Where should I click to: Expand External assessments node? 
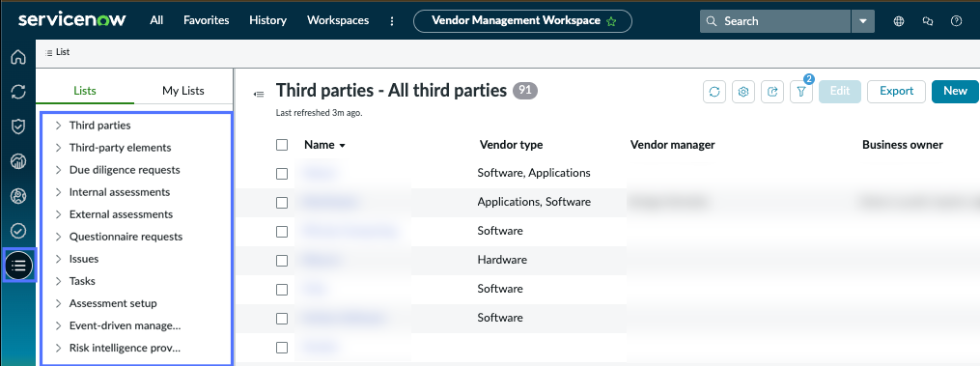point(58,214)
